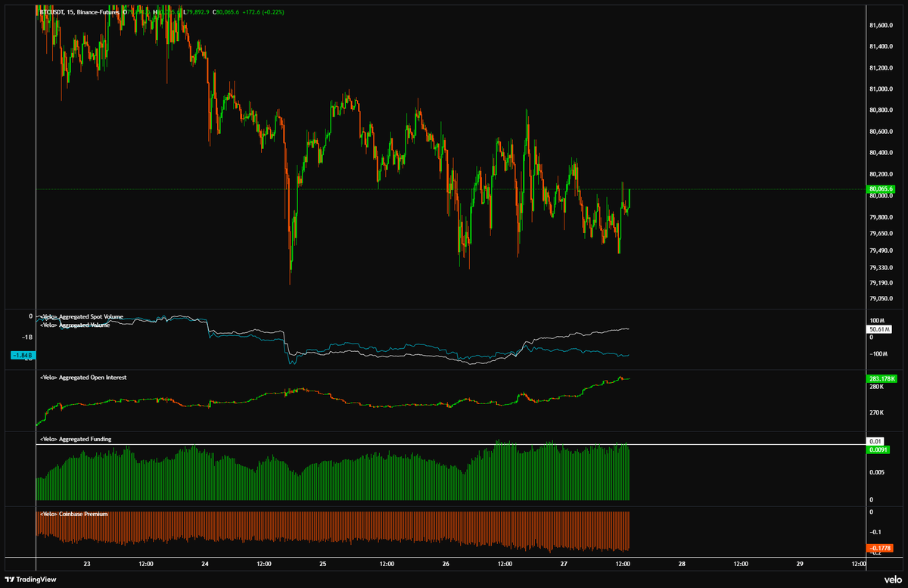This screenshot has width=908, height=588.
Task: Click the 26 date label on time axis
Action: [x=446, y=565]
